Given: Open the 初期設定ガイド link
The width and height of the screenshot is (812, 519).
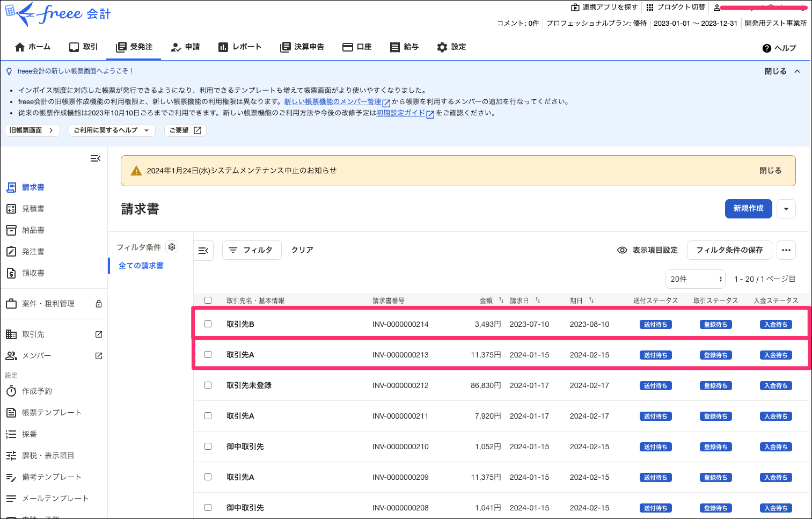Looking at the screenshot, I should click(x=401, y=113).
